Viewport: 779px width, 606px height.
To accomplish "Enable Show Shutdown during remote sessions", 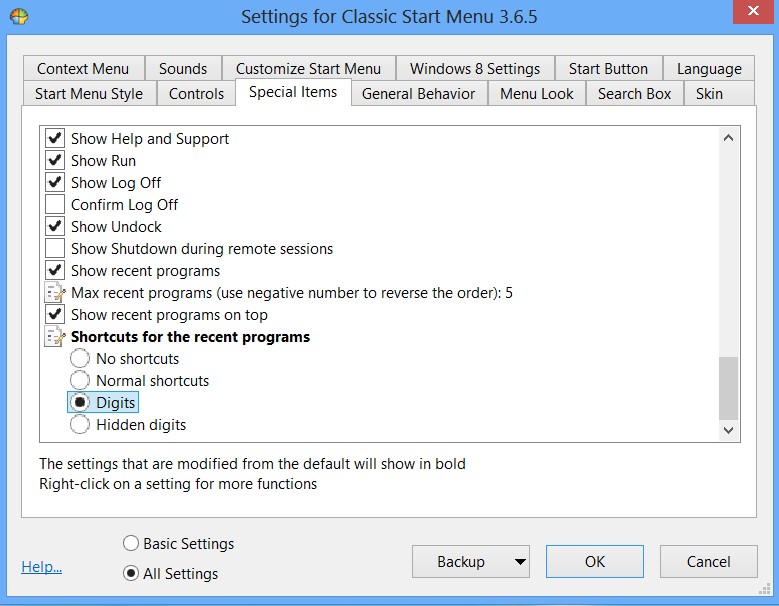I will tap(55, 248).
